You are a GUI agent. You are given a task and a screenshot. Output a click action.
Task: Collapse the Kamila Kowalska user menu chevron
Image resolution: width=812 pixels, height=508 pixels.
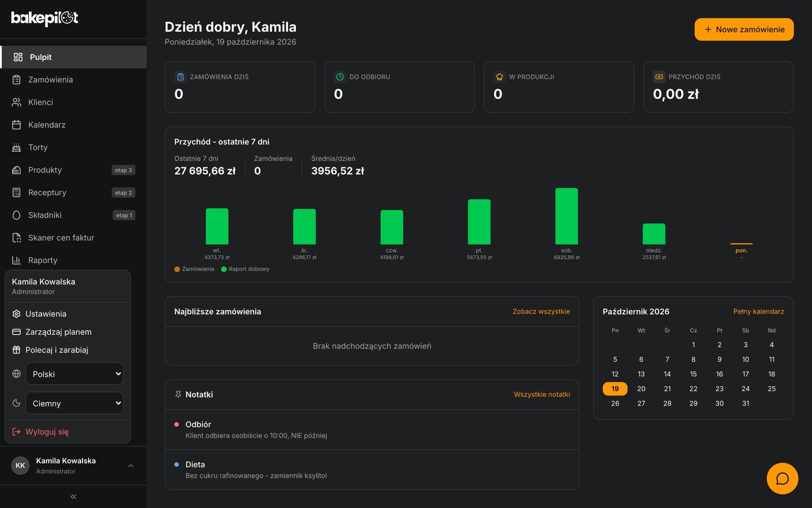point(131,466)
